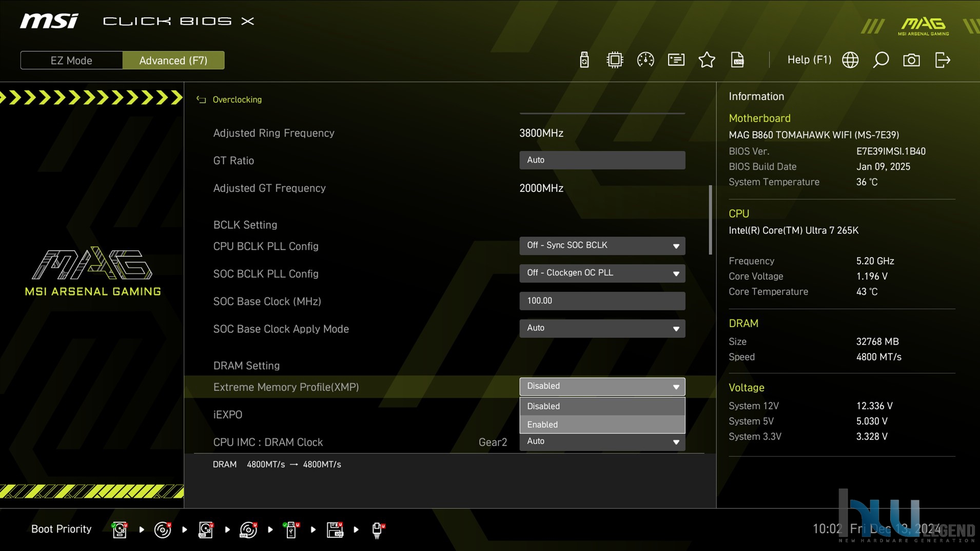This screenshot has width=980, height=551.
Task: Click System 12V reading 12.336 V
Action: 874,406
